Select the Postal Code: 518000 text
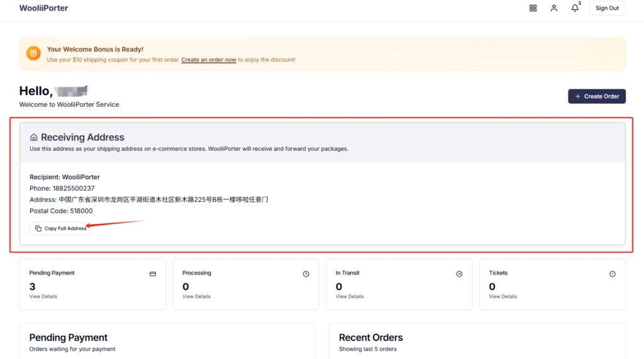 [61, 211]
